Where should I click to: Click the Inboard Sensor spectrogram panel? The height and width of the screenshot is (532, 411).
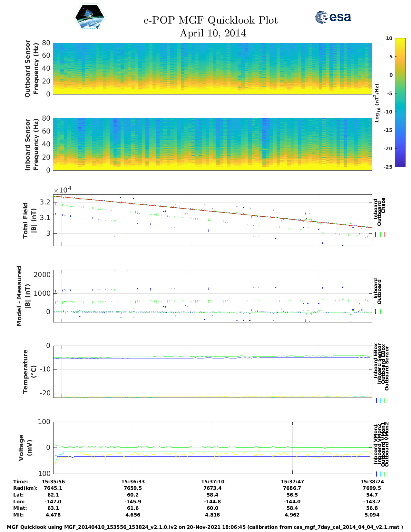(212, 144)
